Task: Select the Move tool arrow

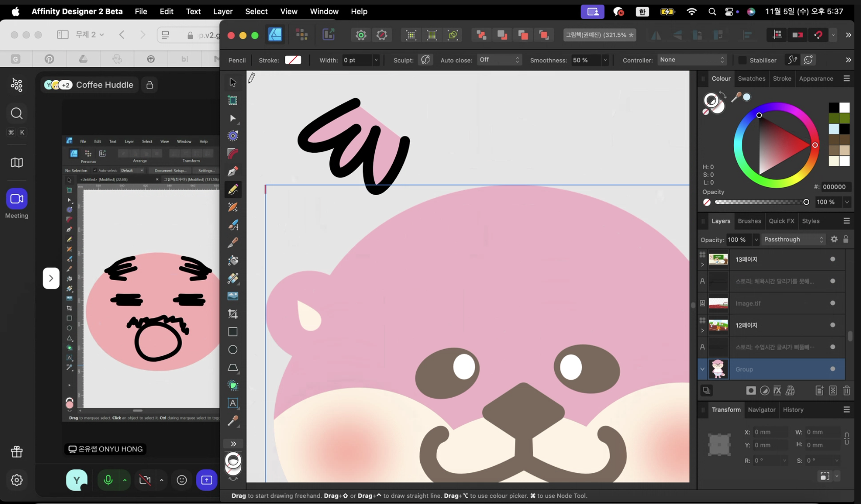Action: tap(233, 82)
